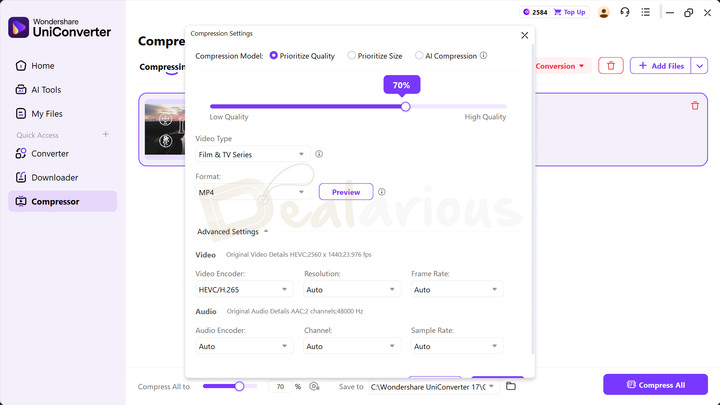Open the main menu list icon

point(645,12)
